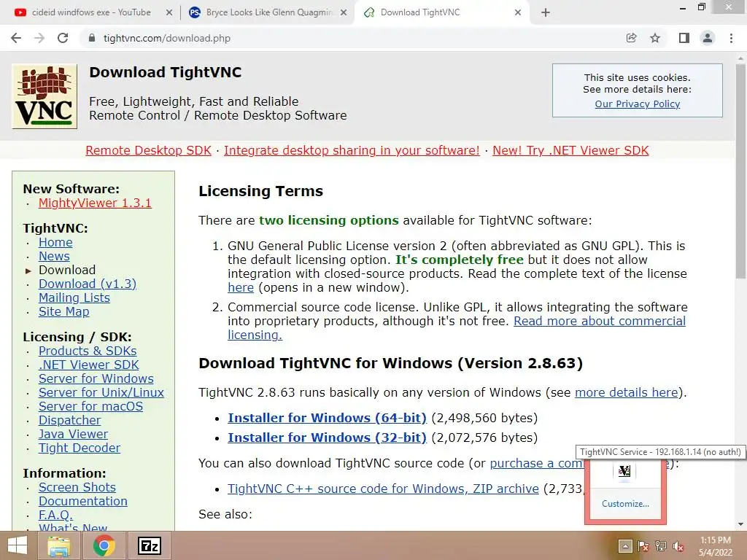Click the 'purchase a com…' link
The height and width of the screenshot is (560, 747).
pos(537,463)
